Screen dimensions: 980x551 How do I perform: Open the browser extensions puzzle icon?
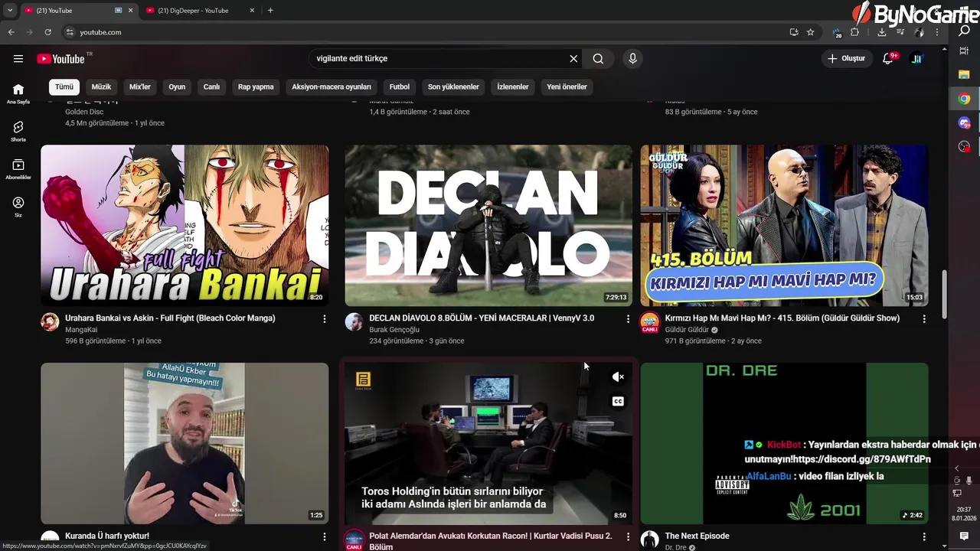pyautogui.click(x=854, y=32)
